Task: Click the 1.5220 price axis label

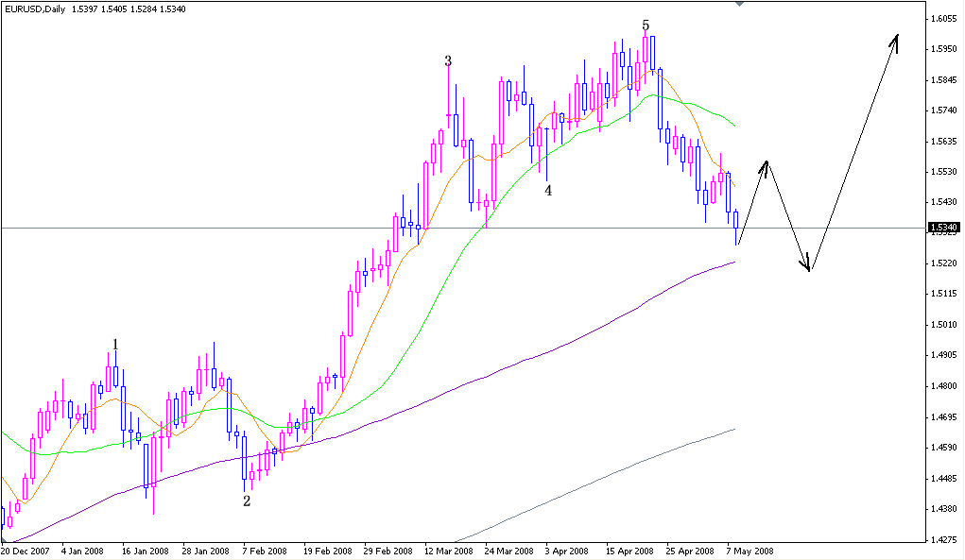Action: 944,263
